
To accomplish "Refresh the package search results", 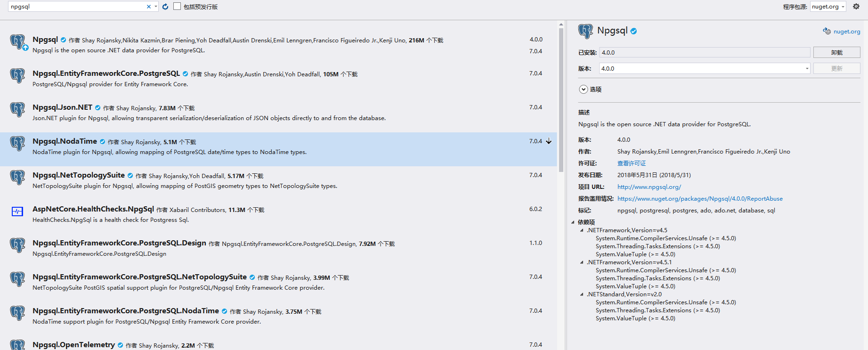I will click(165, 7).
